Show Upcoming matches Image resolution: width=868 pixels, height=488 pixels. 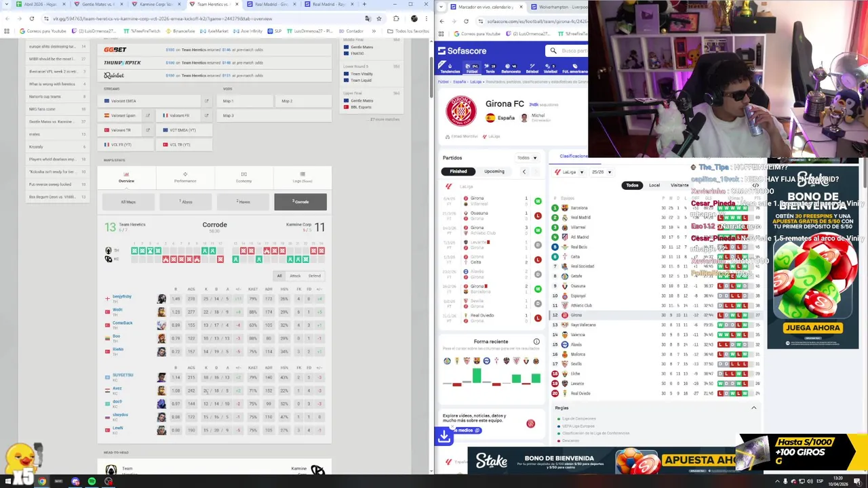(x=494, y=171)
